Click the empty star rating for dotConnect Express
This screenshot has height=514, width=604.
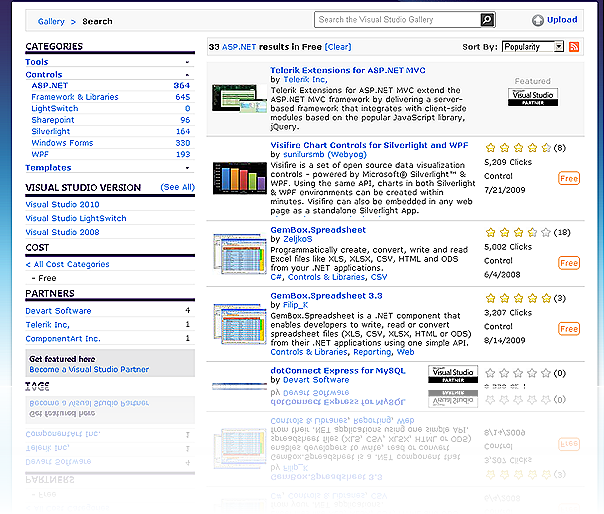point(518,373)
